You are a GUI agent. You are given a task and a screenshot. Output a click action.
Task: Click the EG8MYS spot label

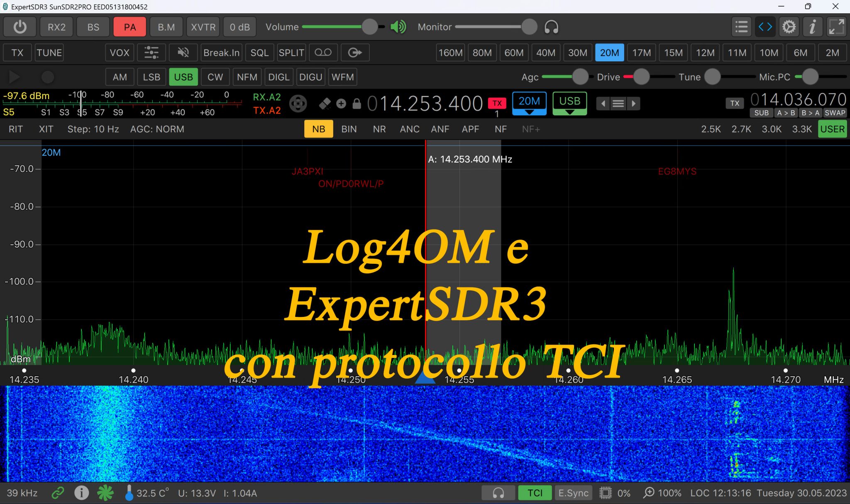pos(677,171)
